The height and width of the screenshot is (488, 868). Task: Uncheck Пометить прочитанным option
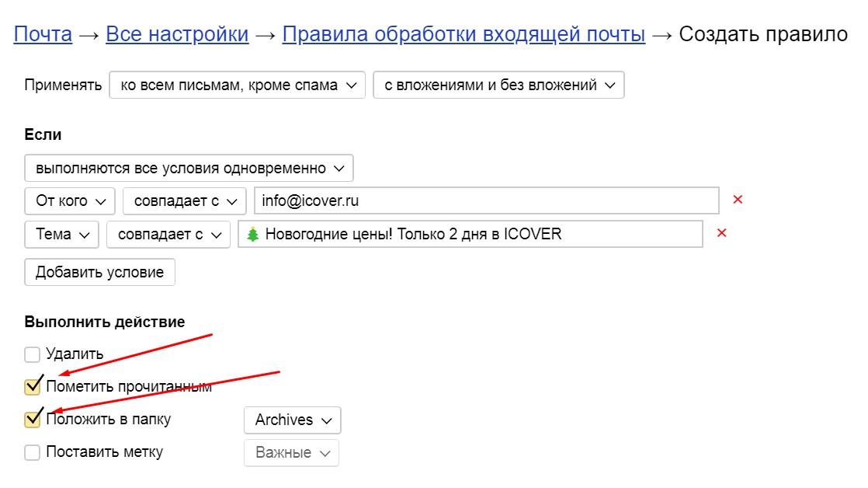[32, 386]
